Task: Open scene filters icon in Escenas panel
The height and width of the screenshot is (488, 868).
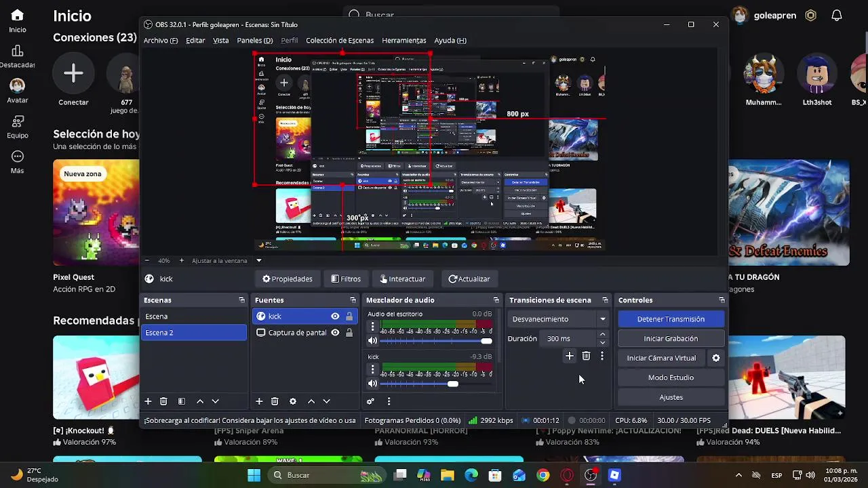Action: [x=181, y=401]
